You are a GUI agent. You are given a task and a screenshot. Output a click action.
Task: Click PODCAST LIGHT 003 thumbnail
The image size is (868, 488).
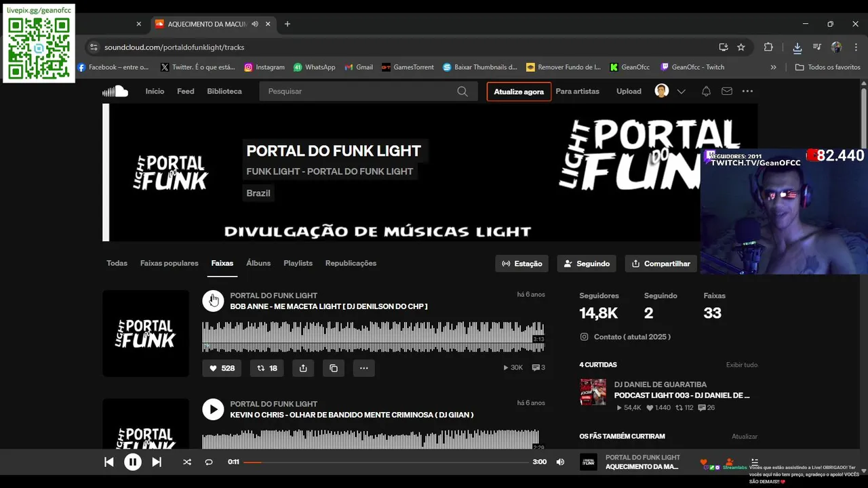[x=593, y=392]
